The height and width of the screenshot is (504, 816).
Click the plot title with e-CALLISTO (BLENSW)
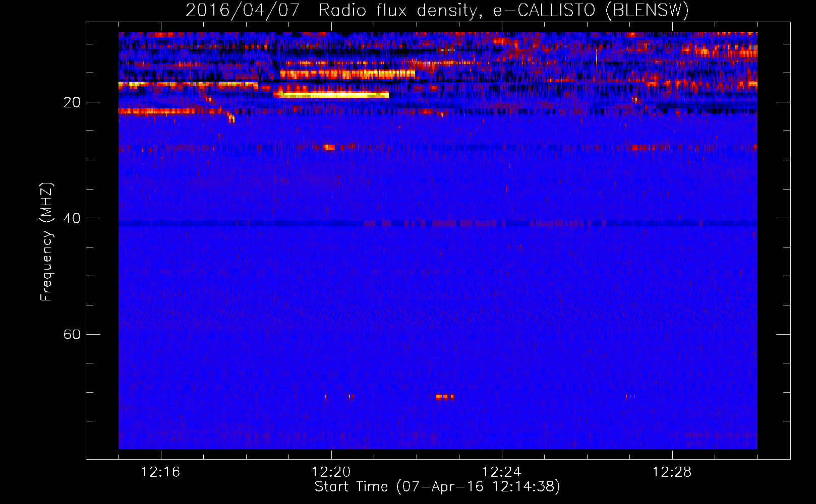pos(437,10)
